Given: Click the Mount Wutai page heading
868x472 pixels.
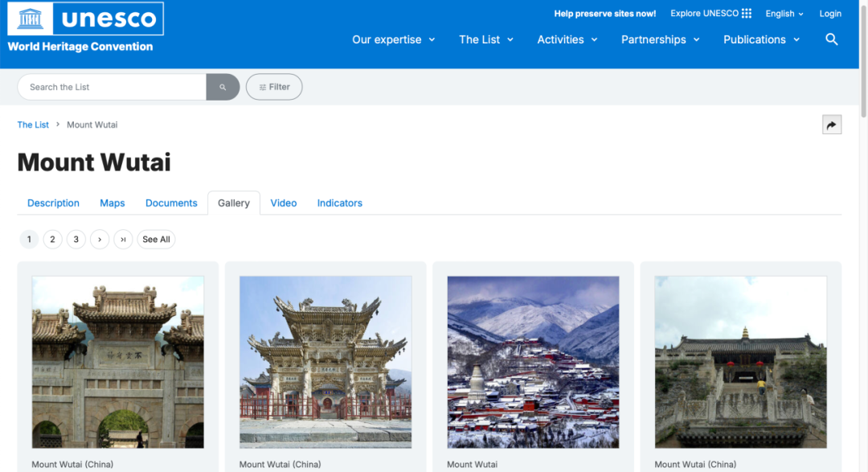Looking at the screenshot, I should (x=94, y=162).
